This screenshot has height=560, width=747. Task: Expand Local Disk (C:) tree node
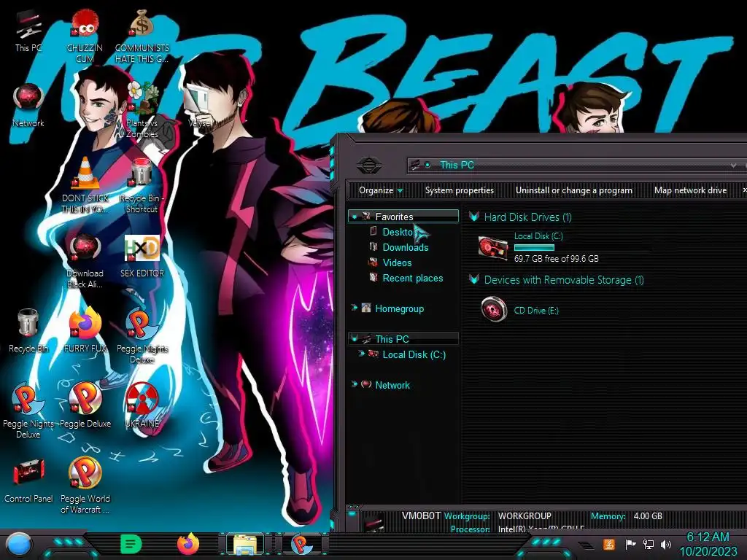point(361,354)
